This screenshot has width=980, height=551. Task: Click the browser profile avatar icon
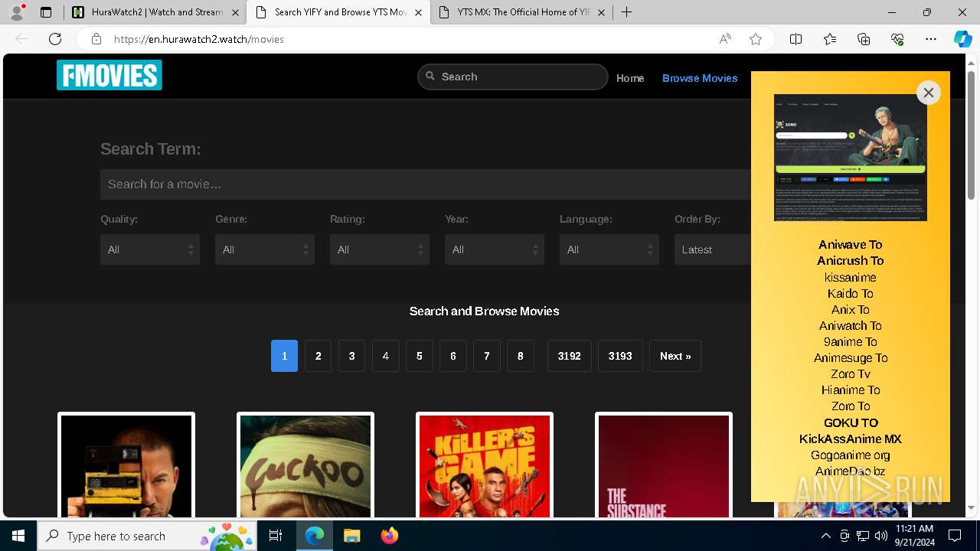point(17,12)
